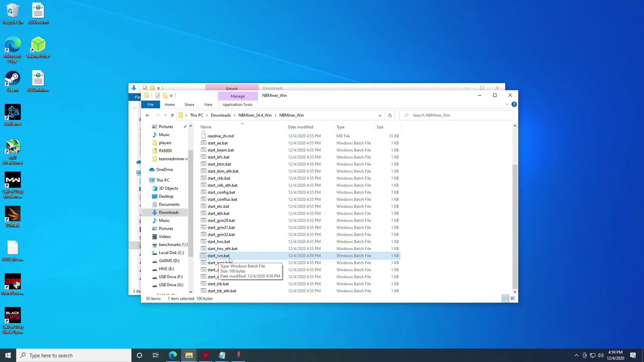
Task: Select File Explorer on taskbar
Action: coord(189,355)
